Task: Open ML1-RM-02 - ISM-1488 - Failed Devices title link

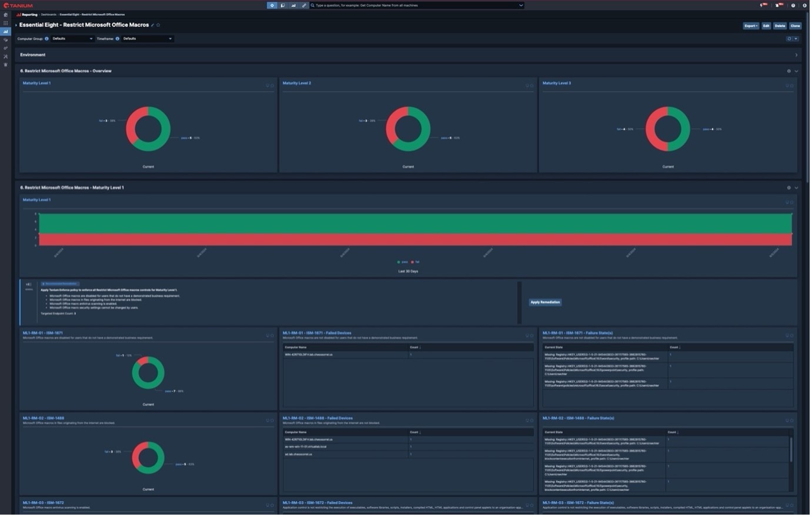Action: click(x=318, y=419)
